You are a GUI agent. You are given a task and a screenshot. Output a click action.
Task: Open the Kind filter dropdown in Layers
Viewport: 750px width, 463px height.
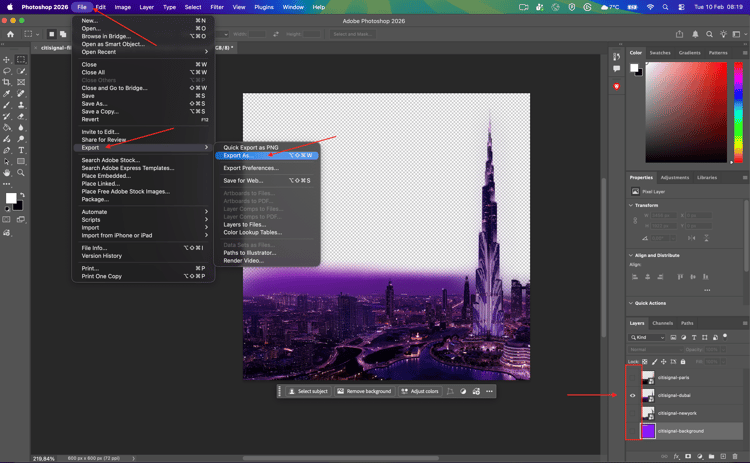pos(651,337)
